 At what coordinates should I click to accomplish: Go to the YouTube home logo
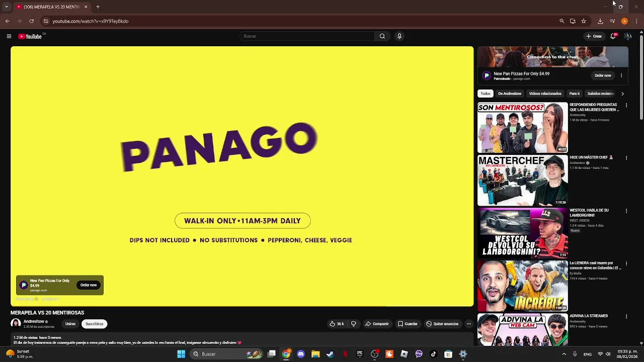point(30,36)
